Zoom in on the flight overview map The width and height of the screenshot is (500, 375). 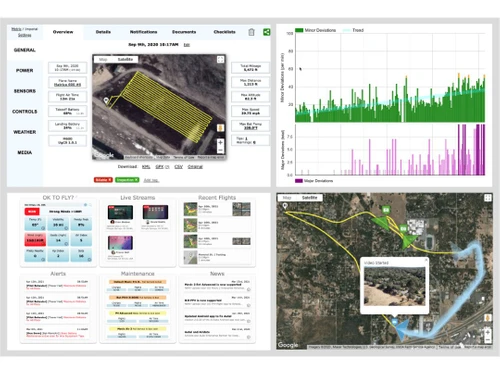click(x=220, y=142)
